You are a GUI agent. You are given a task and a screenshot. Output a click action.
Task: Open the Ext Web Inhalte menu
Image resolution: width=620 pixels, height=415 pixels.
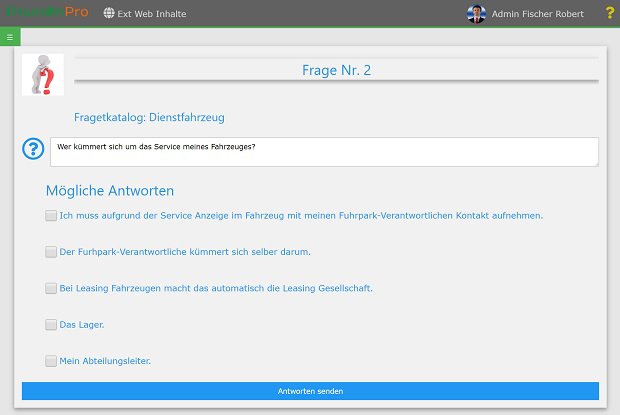(x=152, y=14)
